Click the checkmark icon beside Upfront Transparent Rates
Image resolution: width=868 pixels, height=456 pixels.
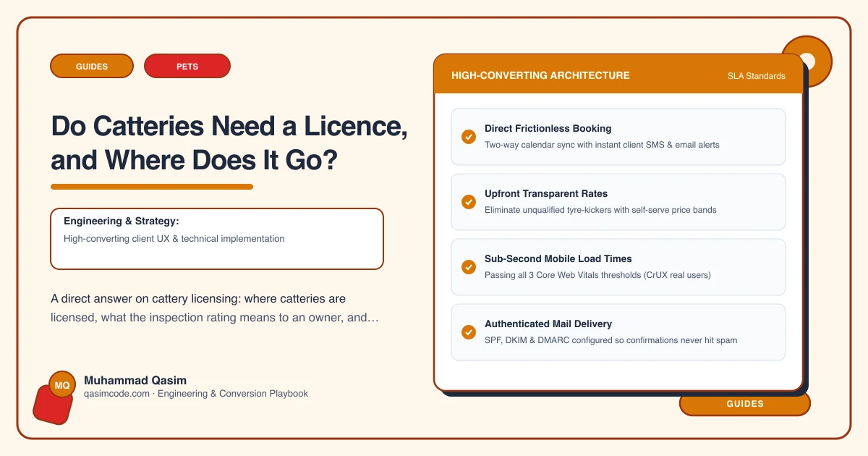(x=469, y=202)
